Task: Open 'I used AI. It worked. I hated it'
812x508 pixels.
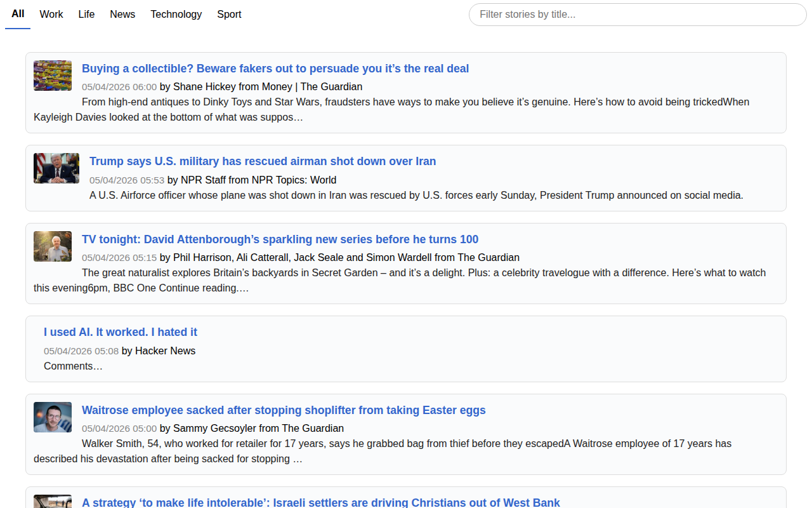Action: pyautogui.click(x=121, y=332)
